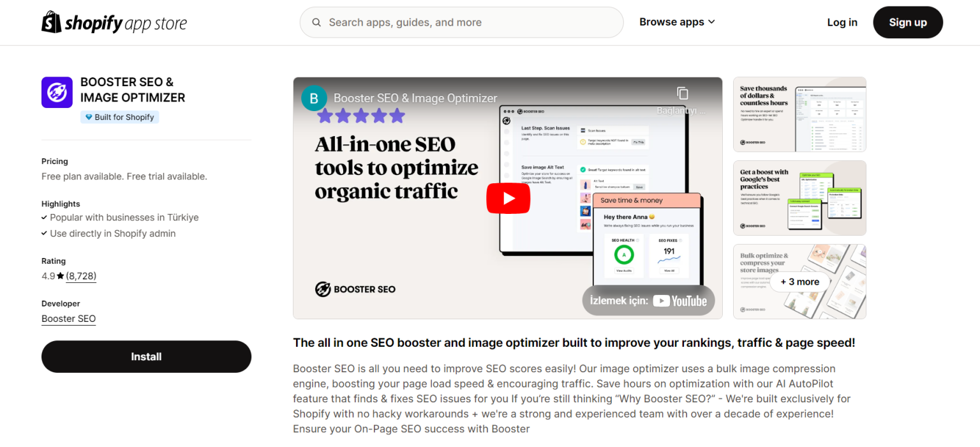Screen dimensions: 980x447
Task: Click the rating star icon
Action: coord(60,277)
